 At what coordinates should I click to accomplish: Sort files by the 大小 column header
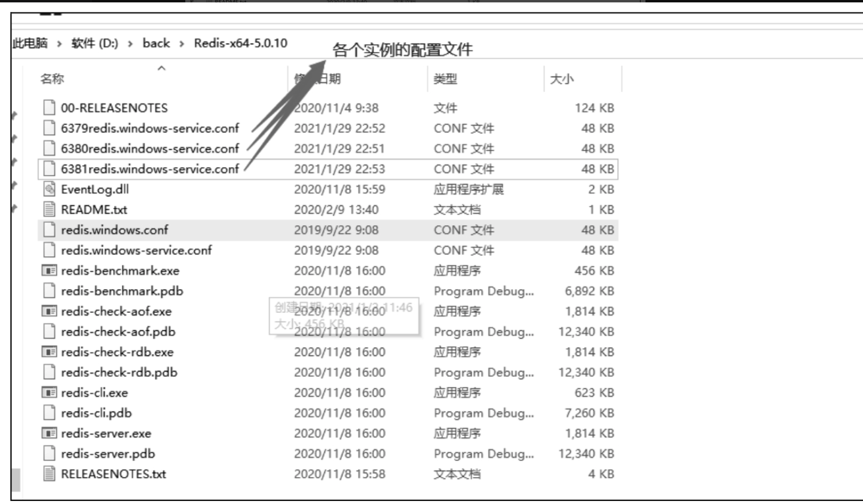coord(561,79)
